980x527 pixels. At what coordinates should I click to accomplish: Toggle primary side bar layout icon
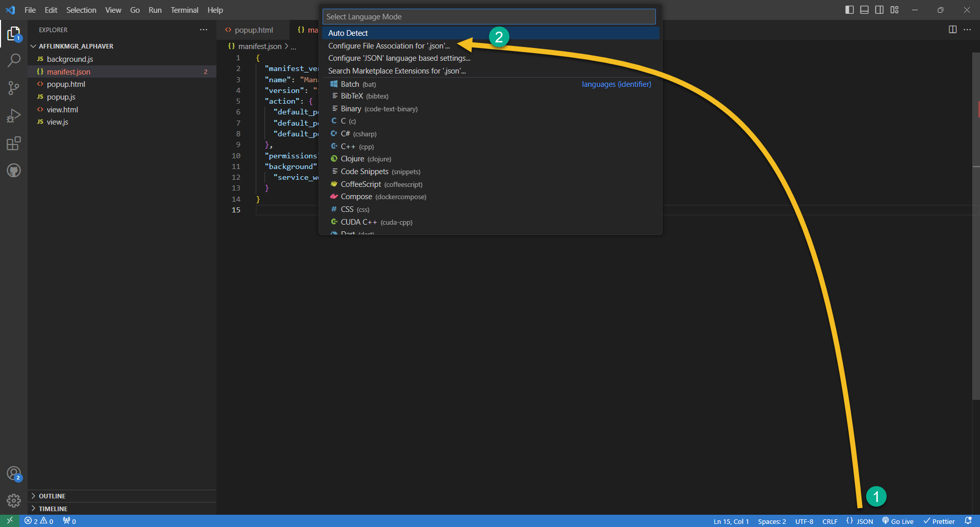coord(849,10)
